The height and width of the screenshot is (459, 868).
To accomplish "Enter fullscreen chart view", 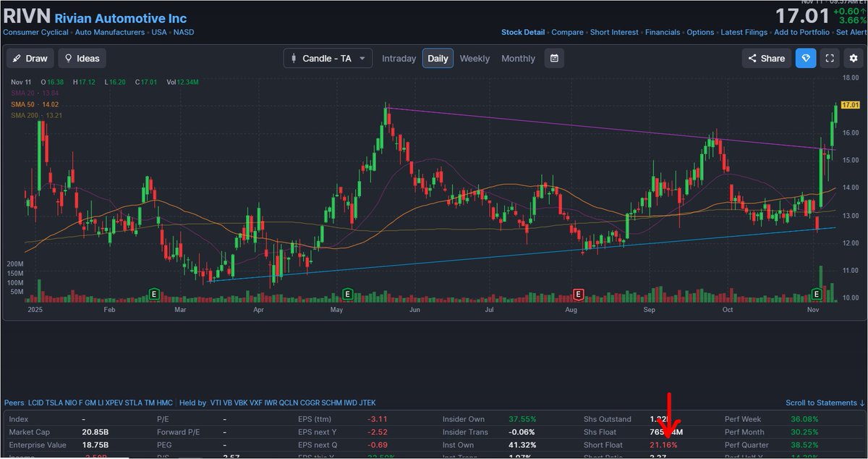I will (x=830, y=58).
